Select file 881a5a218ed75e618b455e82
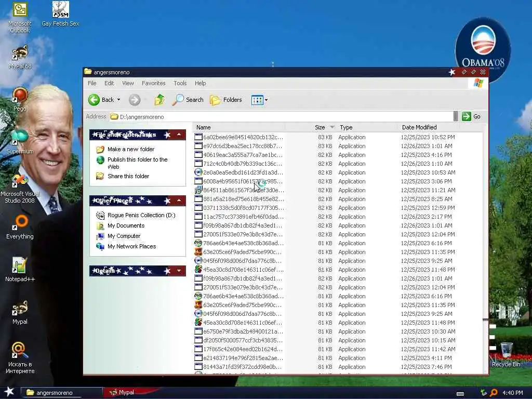 point(240,199)
